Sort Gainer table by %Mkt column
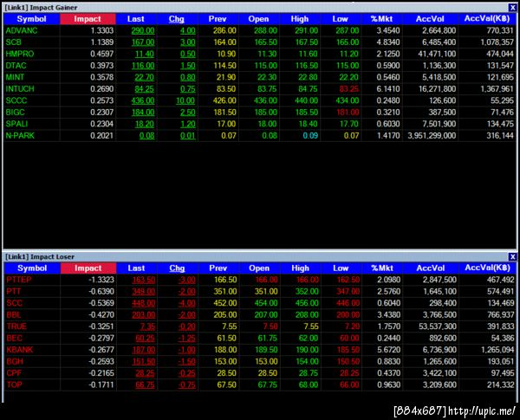Viewport: 520px width, 420px height. click(x=381, y=19)
